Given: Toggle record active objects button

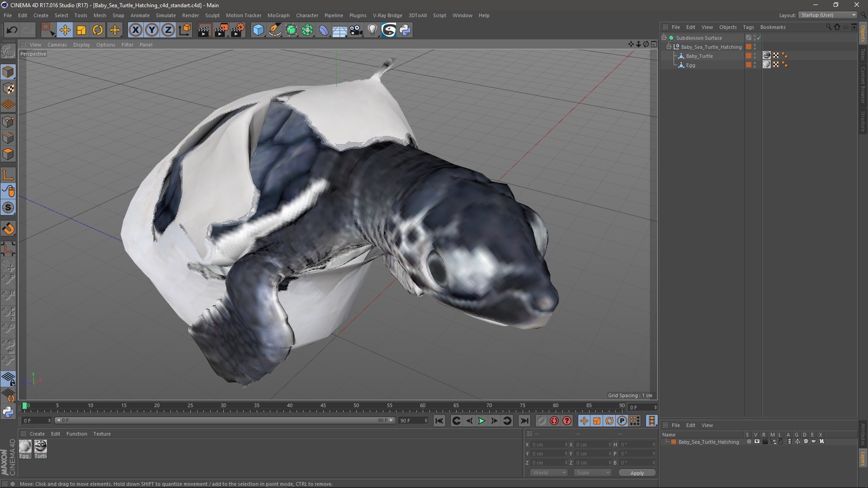Looking at the screenshot, I should click(541, 421).
